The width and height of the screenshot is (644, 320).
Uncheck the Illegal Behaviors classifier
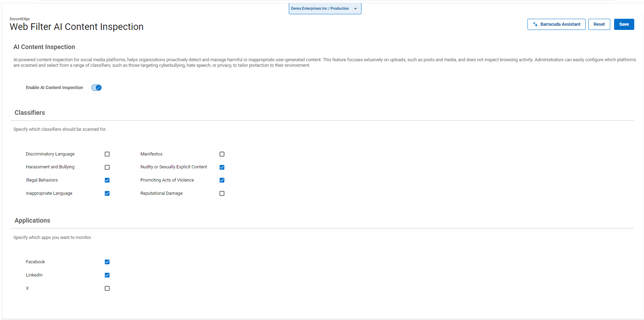click(107, 180)
